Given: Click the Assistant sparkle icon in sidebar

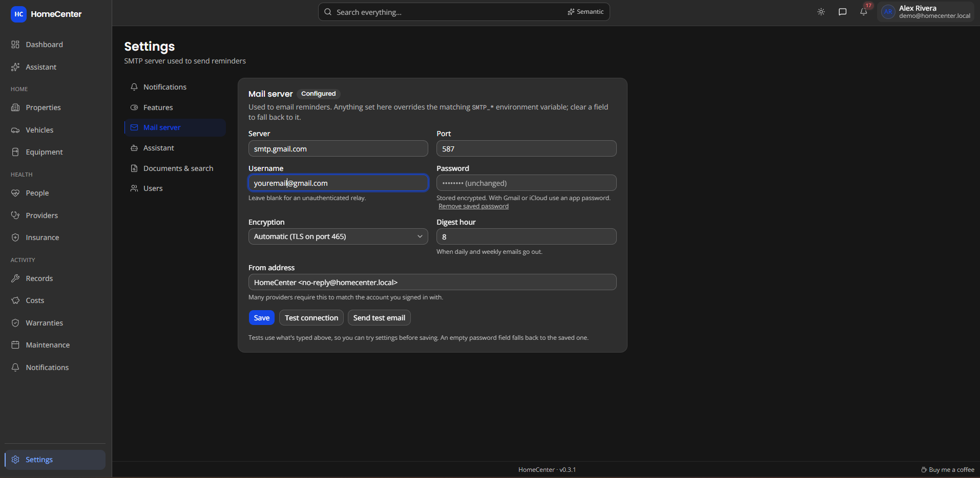Looking at the screenshot, I should point(15,67).
